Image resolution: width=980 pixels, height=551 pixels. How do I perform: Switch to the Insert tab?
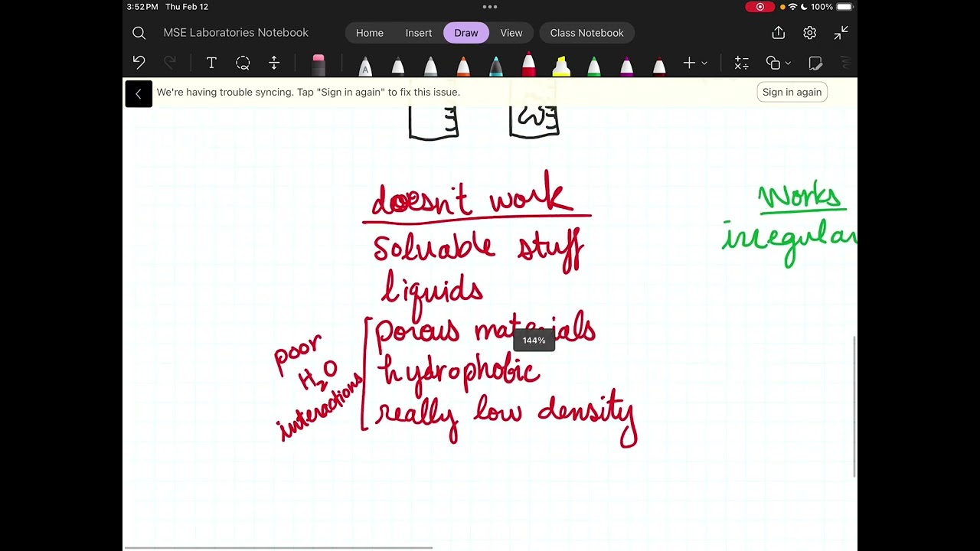pos(419,33)
